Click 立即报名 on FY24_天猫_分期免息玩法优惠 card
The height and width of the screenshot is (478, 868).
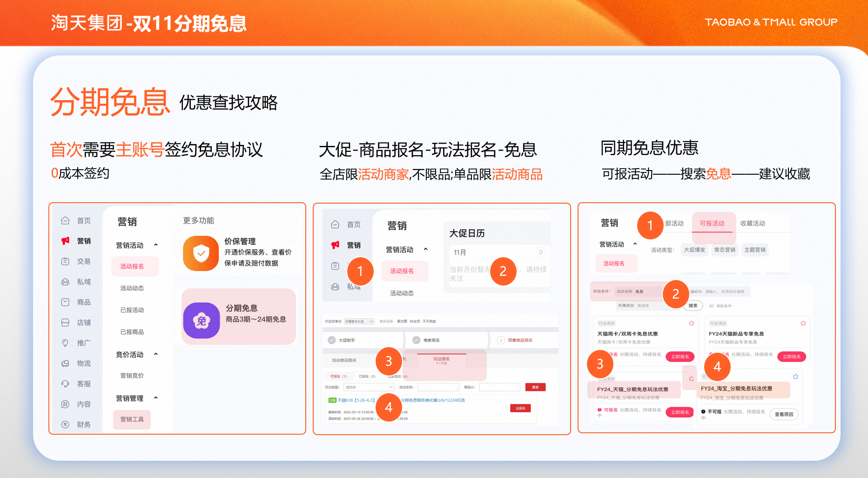tap(680, 412)
